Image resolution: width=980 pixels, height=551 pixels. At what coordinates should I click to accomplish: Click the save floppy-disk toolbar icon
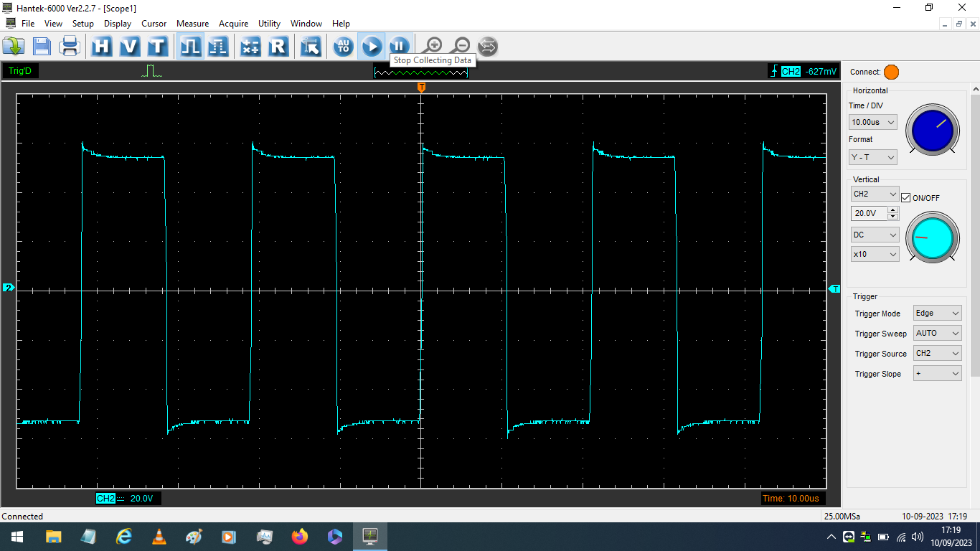pyautogui.click(x=42, y=47)
